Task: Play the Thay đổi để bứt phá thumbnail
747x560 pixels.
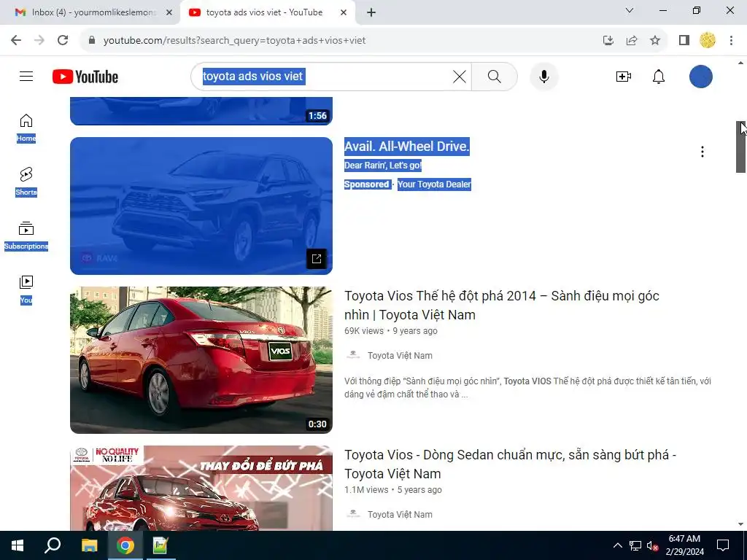Action: (201, 488)
